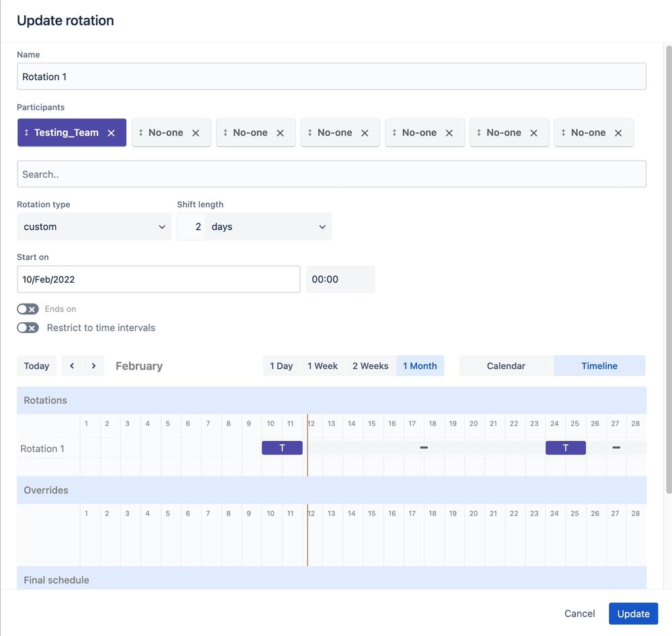Click the start time 00:00 field
This screenshot has width=672, height=636.
click(x=340, y=279)
